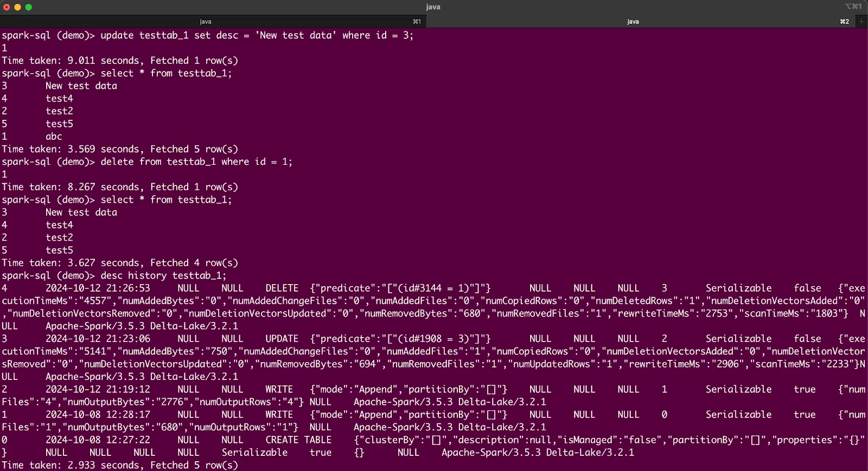This screenshot has width=868, height=471.
Task: Click the java window title
Action: point(433,7)
